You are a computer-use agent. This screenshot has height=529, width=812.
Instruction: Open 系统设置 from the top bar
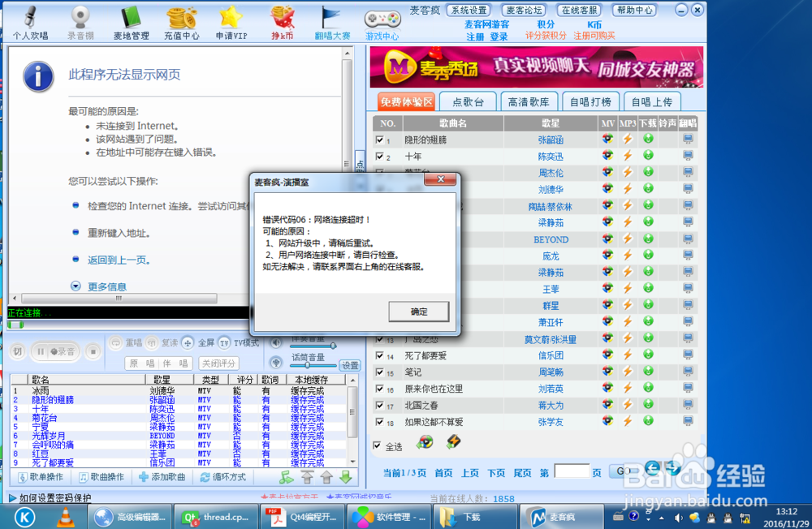point(469,10)
